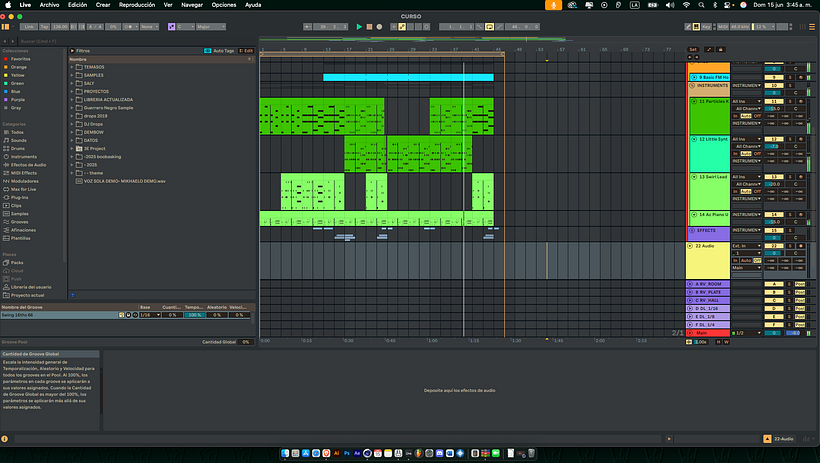Enable Draw Mode pencil icon
Image resolution: width=820 pixels, height=463 pixels.
688,27
